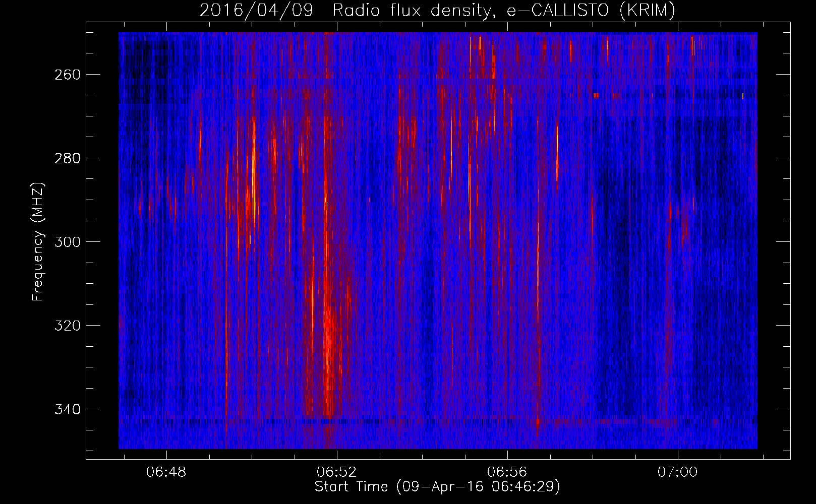Click the 'Frequency (MHZ)' axis label
The height and width of the screenshot is (504, 816).
coord(38,241)
